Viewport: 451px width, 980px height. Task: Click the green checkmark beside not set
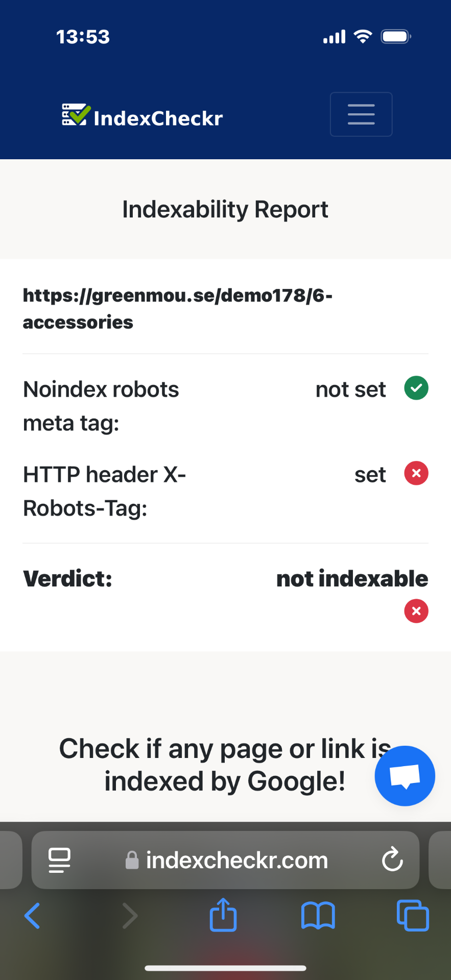[416, 388]
